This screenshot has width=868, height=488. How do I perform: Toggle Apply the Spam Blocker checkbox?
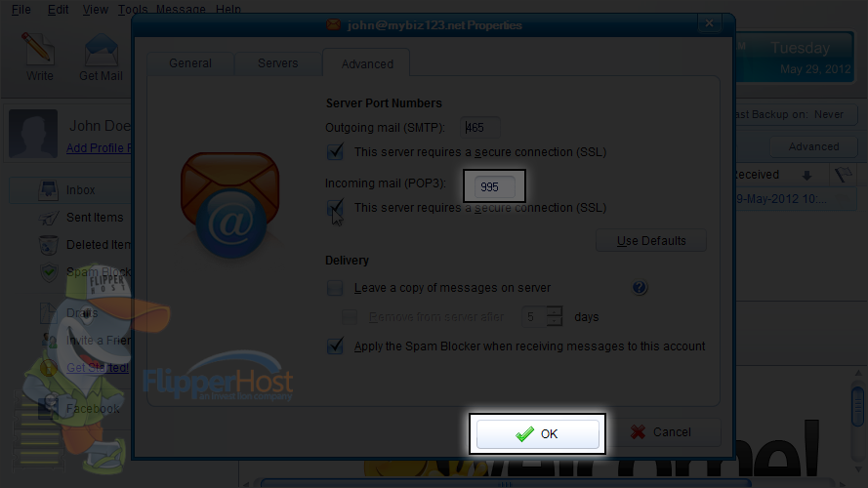point(335,346)
